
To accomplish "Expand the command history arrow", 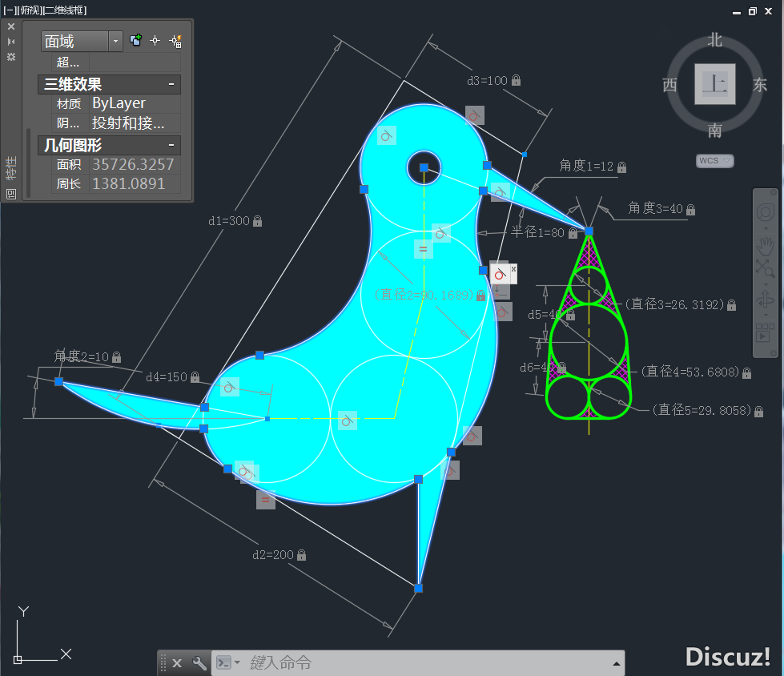I will click(617, 663).
